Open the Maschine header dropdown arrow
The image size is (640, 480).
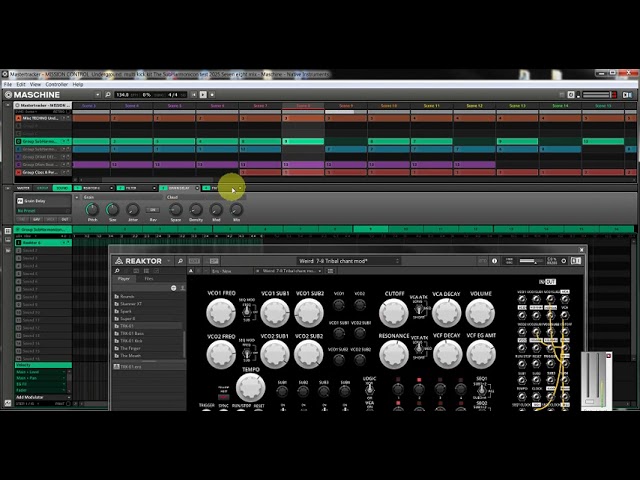click(x=98, y=95)
